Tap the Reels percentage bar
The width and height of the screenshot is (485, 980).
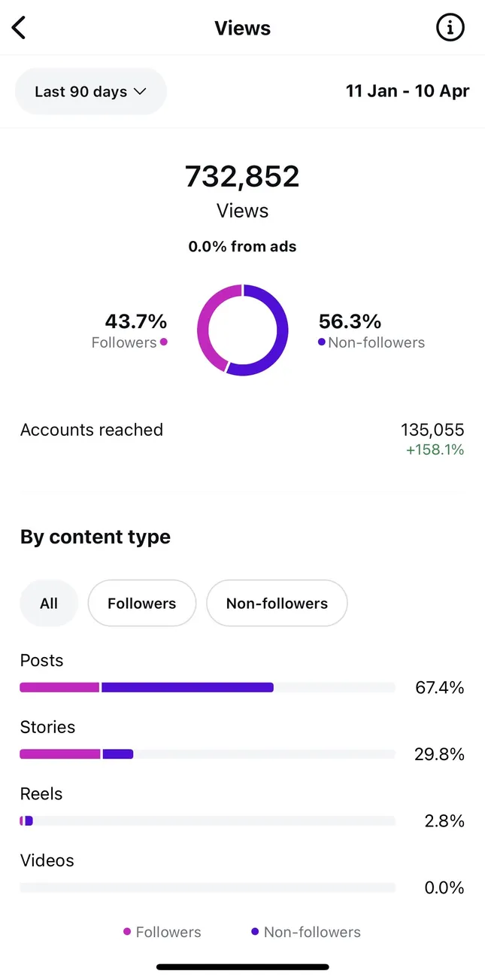(208, 821)
